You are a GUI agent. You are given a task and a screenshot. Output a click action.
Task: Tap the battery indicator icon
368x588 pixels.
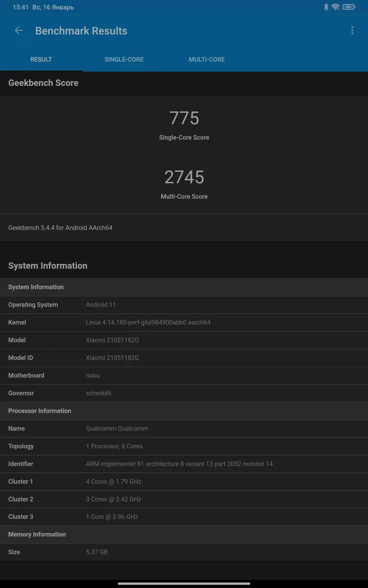coord(349,7)
